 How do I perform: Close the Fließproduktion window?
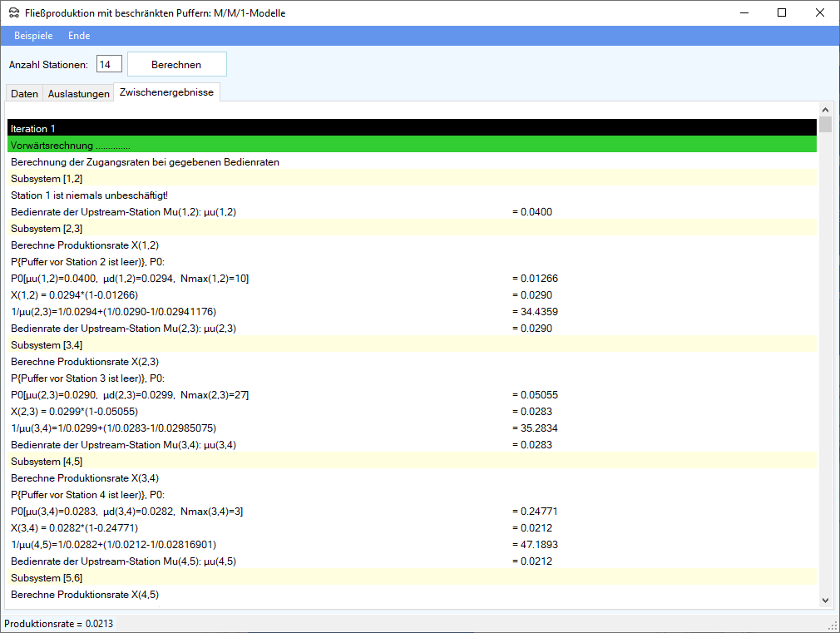tap(819, 13)
